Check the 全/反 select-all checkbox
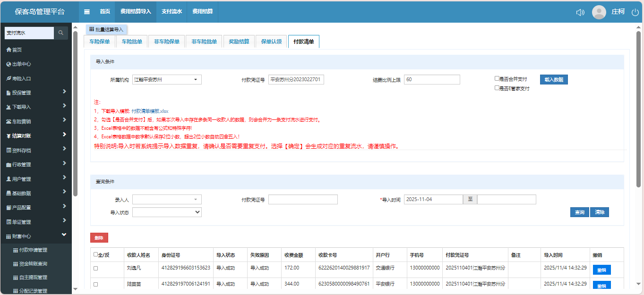This screenshot has height=295, width=644. coord(96,254)
